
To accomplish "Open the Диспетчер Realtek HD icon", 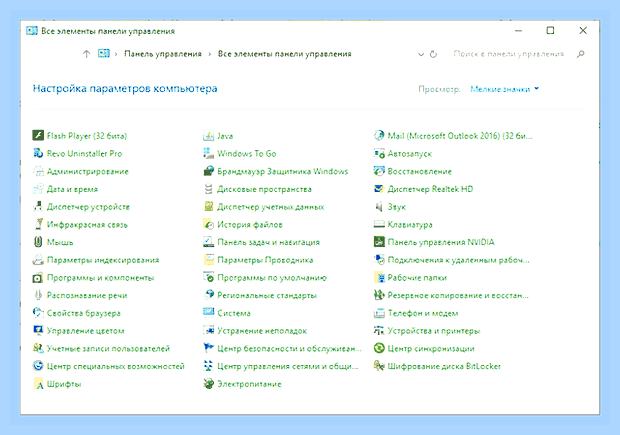I will click(379, 189).
